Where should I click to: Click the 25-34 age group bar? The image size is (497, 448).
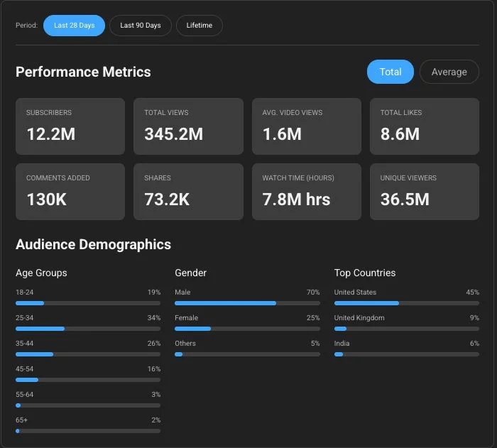[x=88, y=329]
